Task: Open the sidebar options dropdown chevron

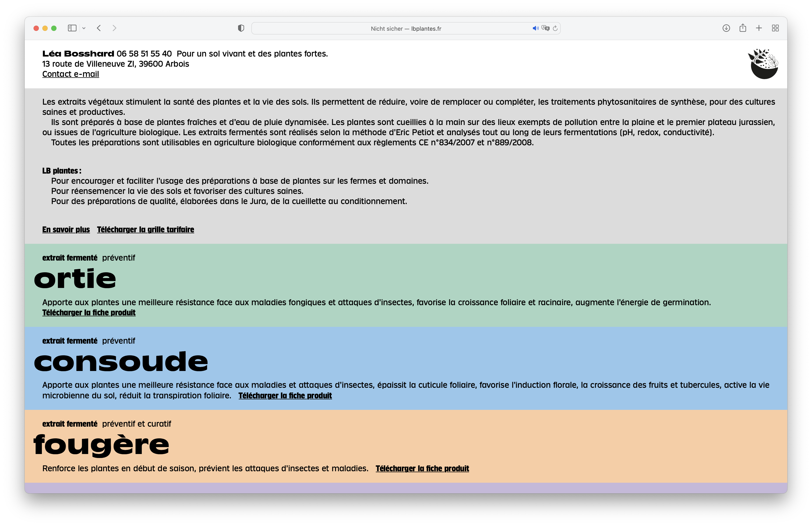Action: (84, 28)
